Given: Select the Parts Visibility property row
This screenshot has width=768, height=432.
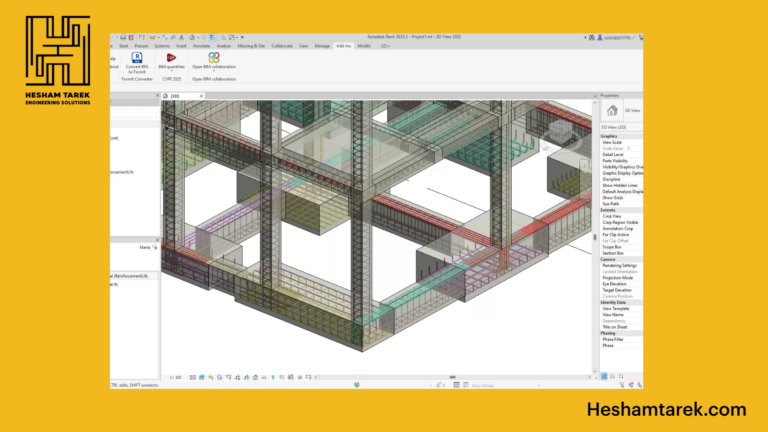Looking at the screenshot, I should point(622,161).
